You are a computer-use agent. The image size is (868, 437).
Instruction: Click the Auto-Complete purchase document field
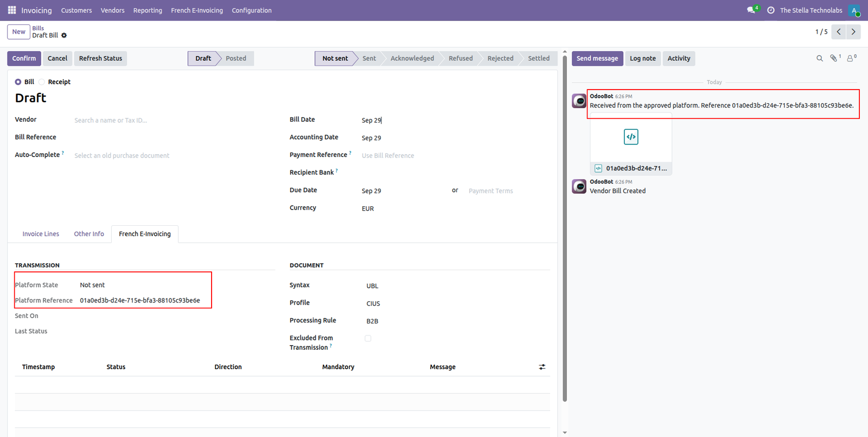174,155
